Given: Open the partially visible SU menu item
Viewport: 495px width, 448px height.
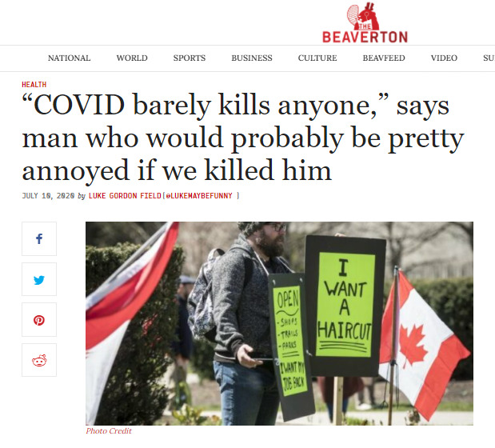Looking at the screenshot, I should coord(489,58).
